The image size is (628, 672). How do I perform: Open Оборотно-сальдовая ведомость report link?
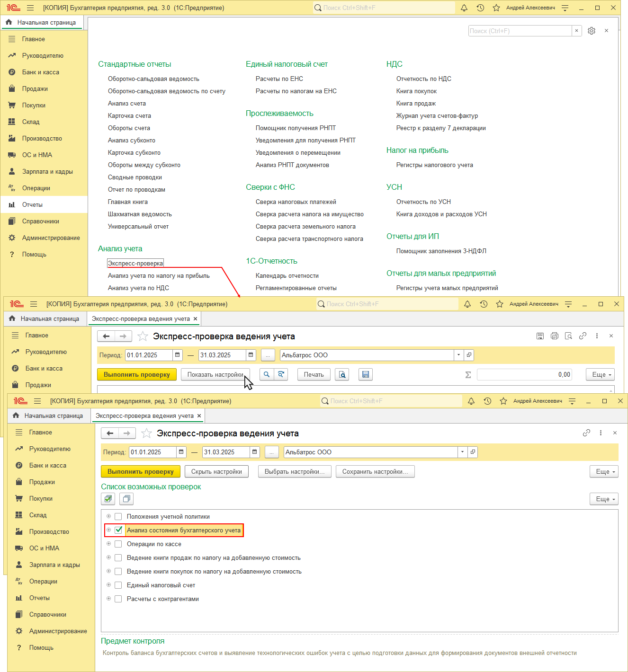(x=153, y=79)
